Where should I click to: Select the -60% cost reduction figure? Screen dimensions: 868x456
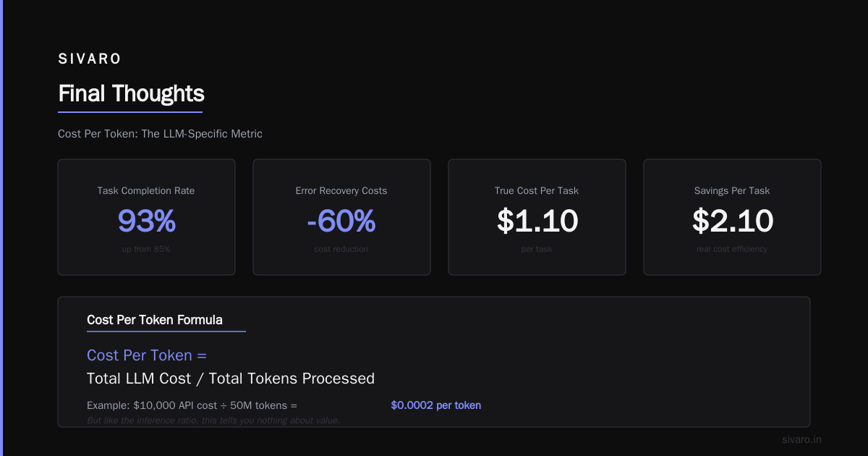341,221
